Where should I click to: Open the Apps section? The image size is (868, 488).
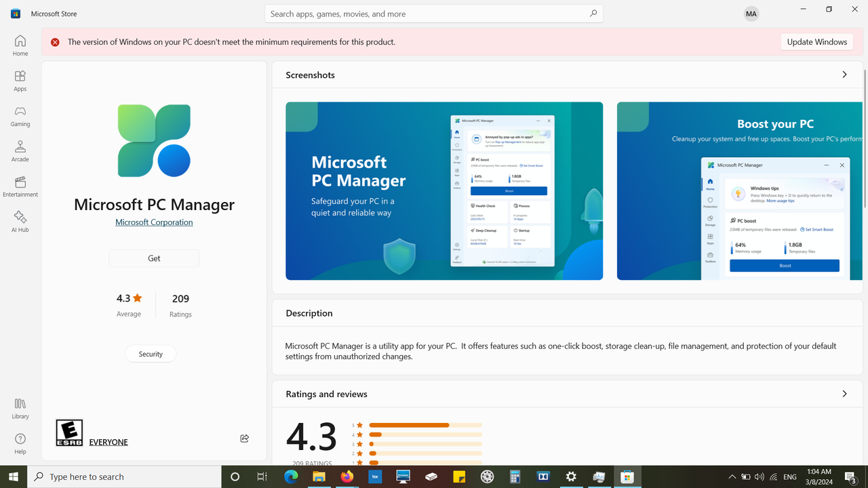tap(20, 81)
